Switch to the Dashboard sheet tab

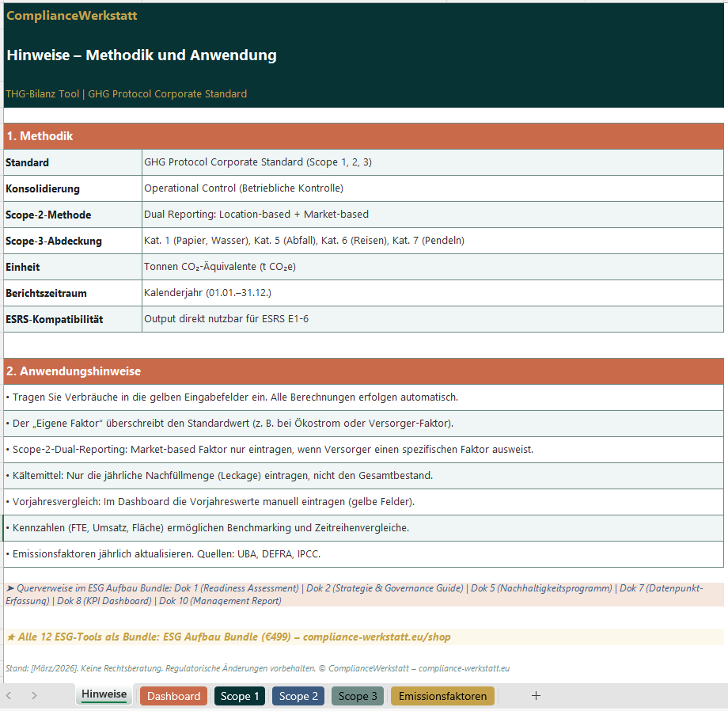click(173, 696)
